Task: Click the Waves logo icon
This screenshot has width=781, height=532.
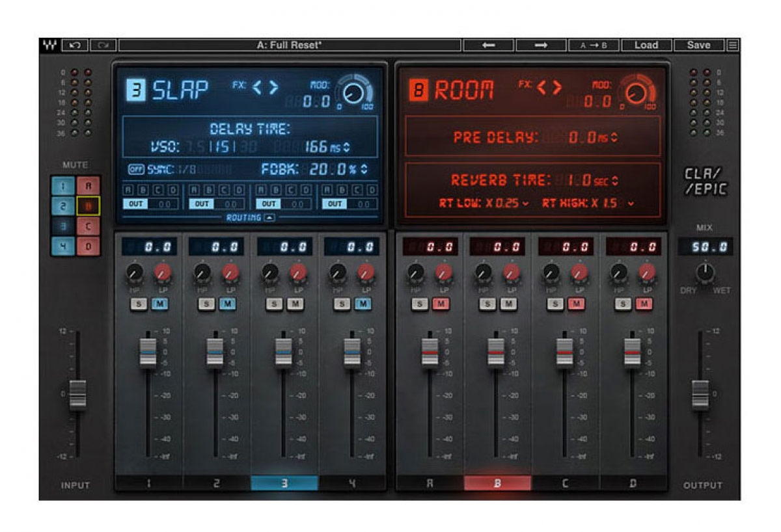Action: [x=49, y=46]
